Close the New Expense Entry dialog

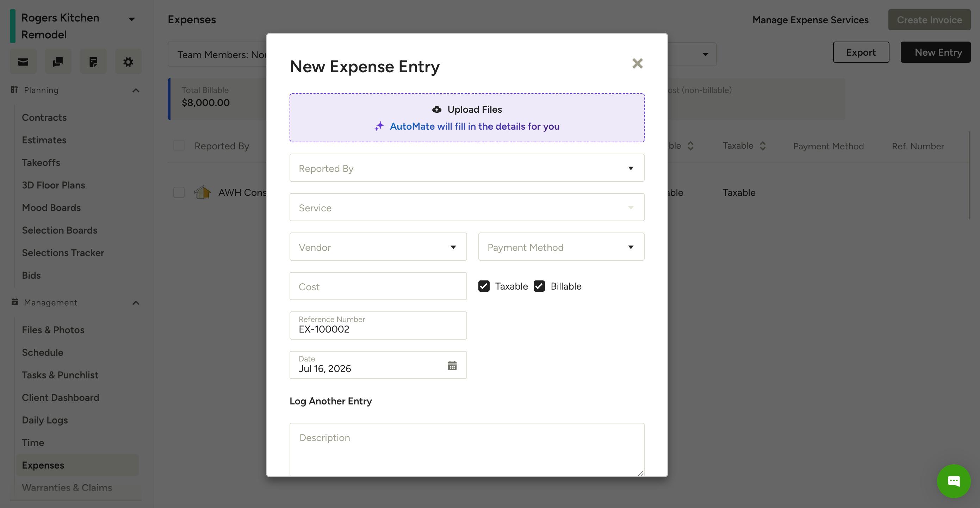point(637,63)
